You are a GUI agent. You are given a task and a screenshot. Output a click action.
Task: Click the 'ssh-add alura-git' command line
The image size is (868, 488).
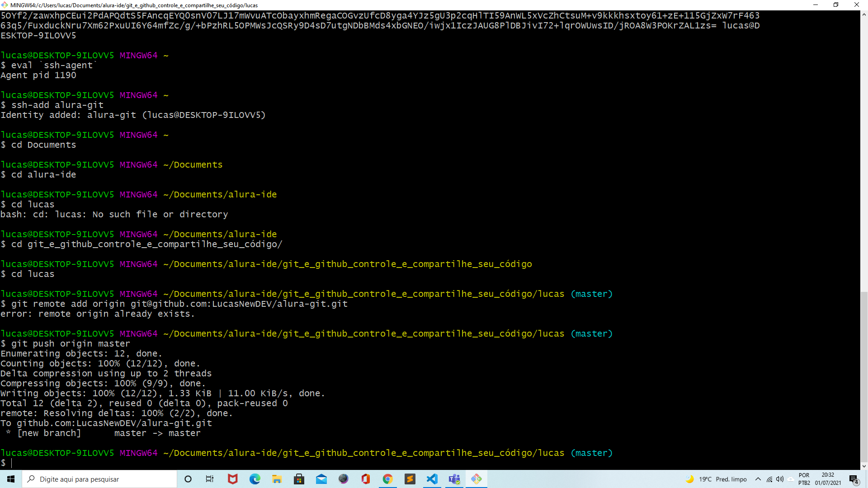[52, 105]
